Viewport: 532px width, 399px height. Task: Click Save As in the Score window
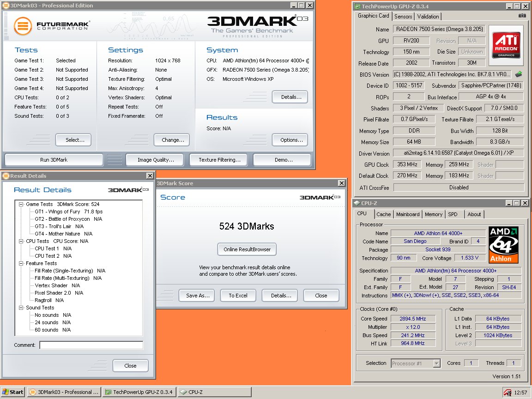point(198,296)
